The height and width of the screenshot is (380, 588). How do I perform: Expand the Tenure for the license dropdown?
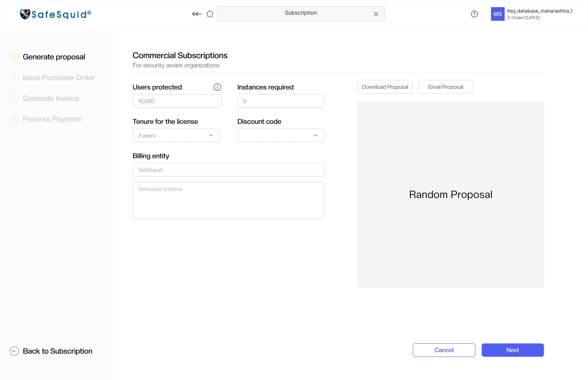click(176, 135)
